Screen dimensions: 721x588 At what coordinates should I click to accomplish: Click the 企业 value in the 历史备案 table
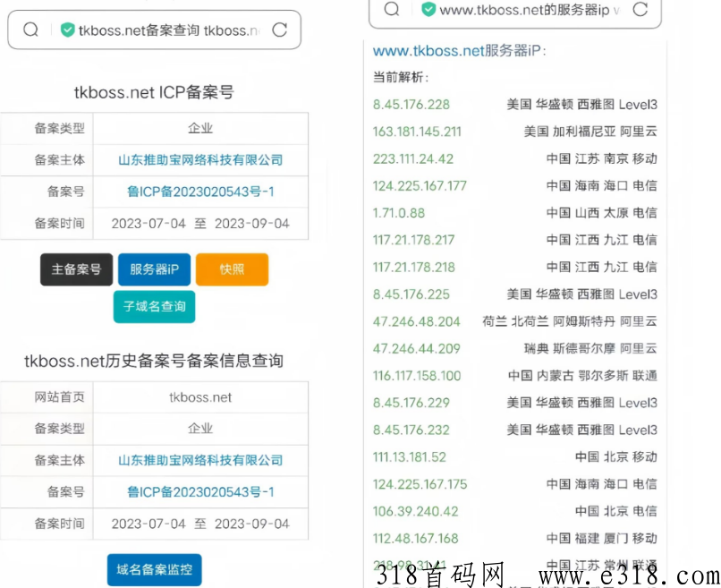pyautogui.click(x=200, y=429)
